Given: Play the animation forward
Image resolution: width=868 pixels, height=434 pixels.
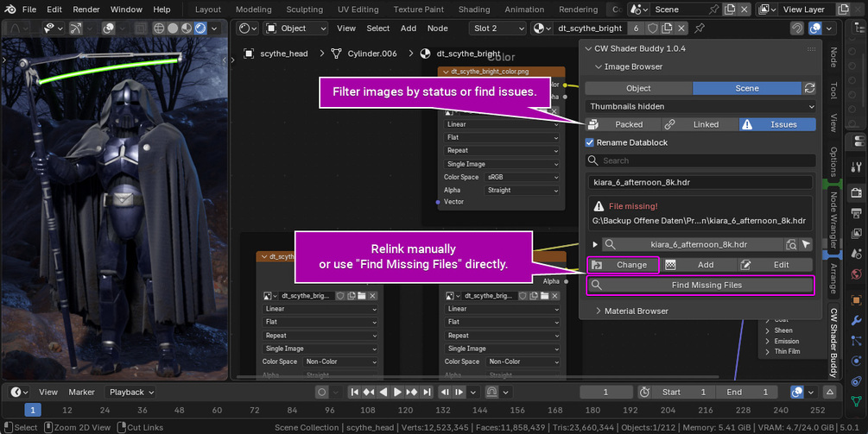Looking at the screenshot, I should coord(397,392).
